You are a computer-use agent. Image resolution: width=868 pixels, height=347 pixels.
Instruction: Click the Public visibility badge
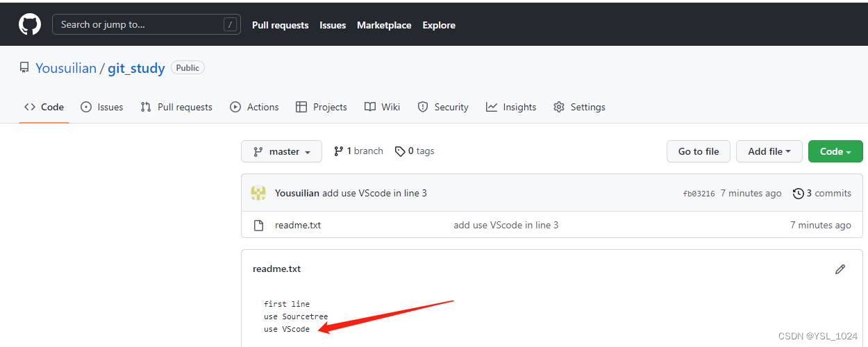point(187,68)
